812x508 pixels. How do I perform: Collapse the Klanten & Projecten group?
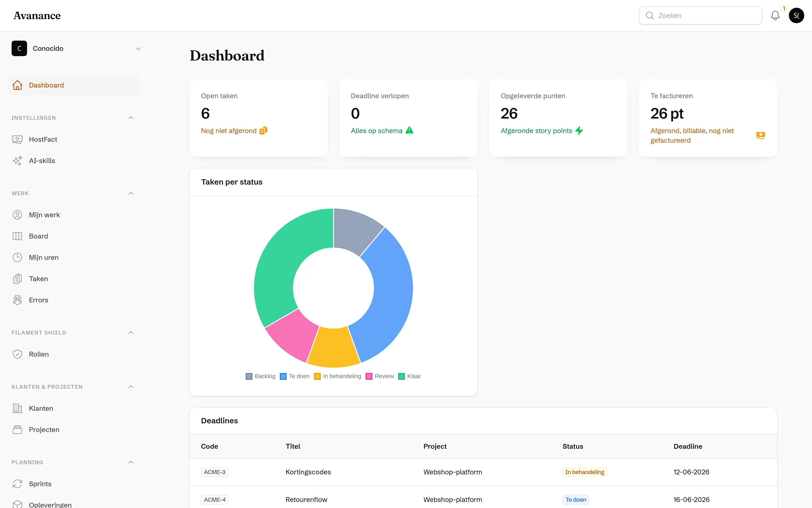click(x=131, y=387)
